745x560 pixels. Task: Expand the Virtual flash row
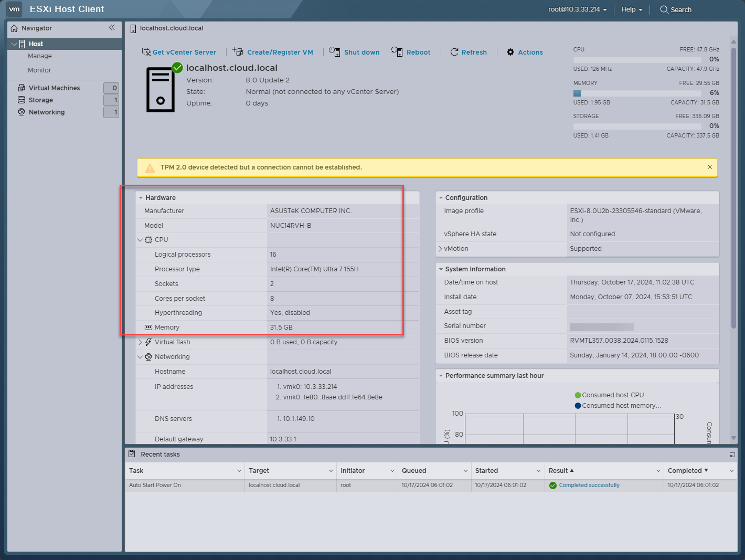click(x=140, y=342)
